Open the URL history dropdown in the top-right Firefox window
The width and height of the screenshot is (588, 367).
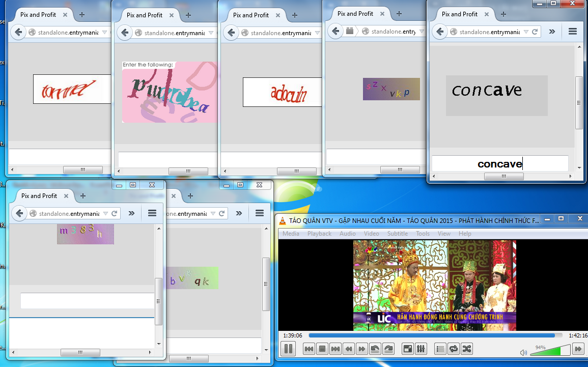pos(525,32)
